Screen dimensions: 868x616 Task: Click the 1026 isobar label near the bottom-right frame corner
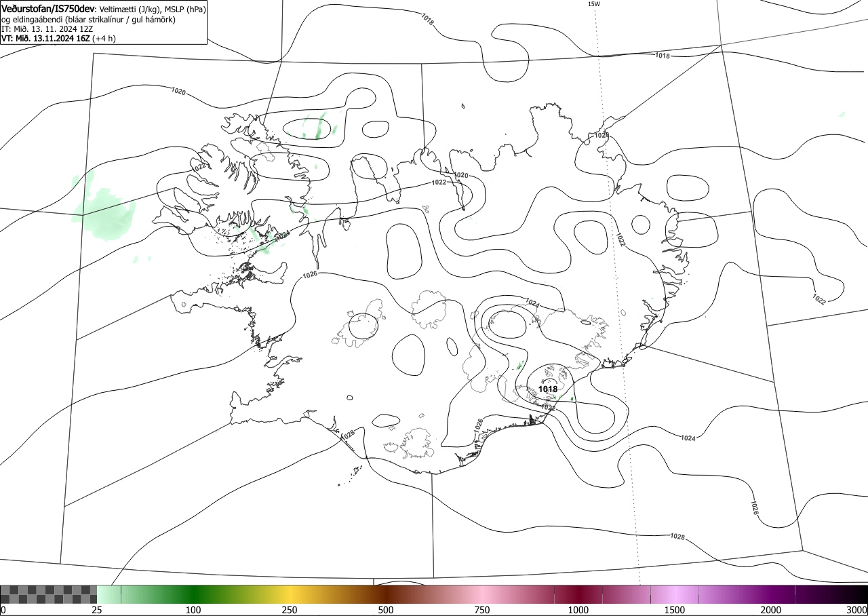pyautogui.click(x=754, y=507)
